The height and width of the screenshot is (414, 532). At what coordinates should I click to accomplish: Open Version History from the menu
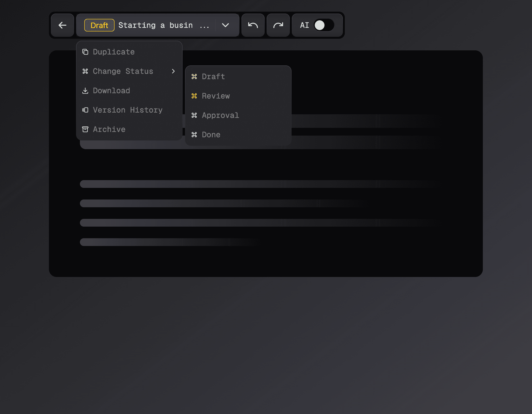point(129,110)
